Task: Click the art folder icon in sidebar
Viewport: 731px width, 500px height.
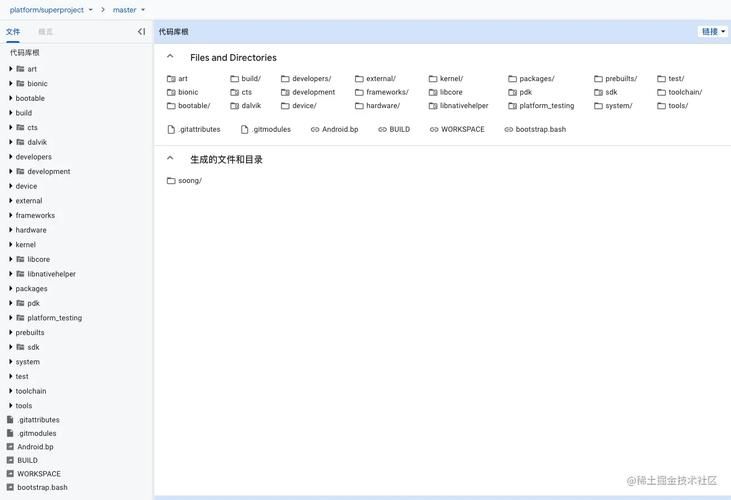Action: [21, 69]
